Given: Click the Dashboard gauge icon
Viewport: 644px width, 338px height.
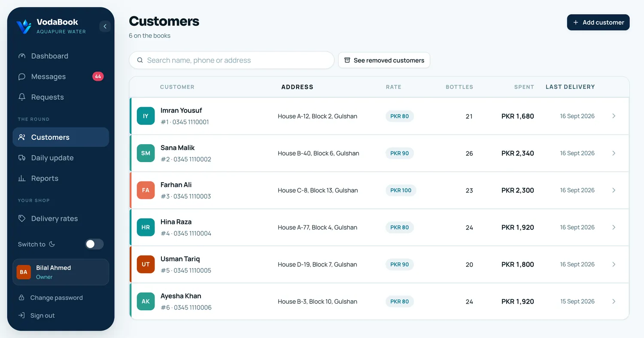Looking at the screenshot, I should (22, 56).
